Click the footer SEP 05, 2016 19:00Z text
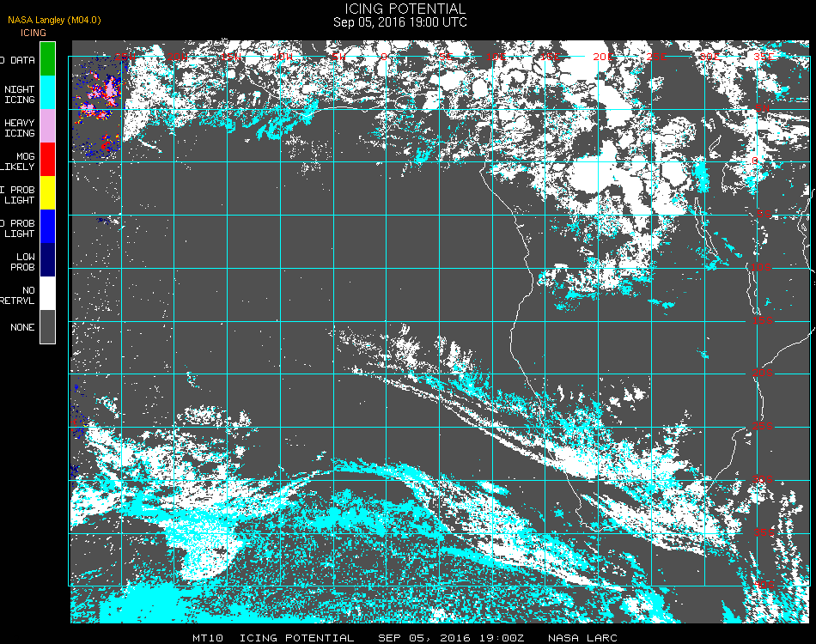This screenshot has height=644, width=816. (451, 638)
